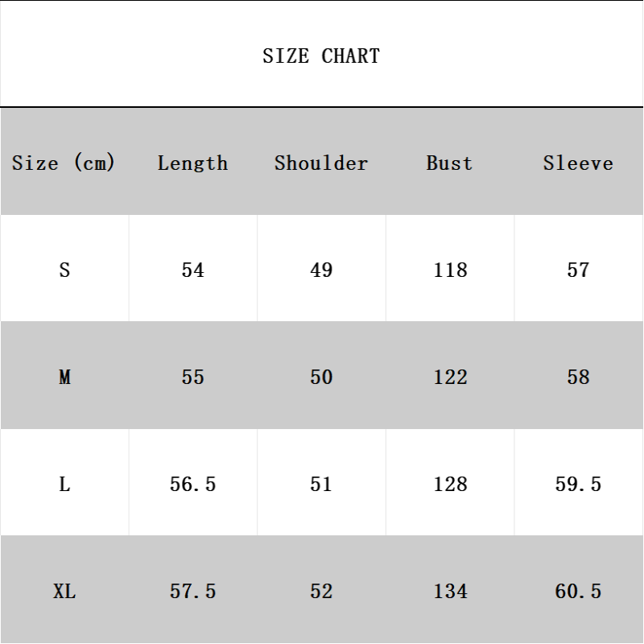Image resolution: width=644 pixels, height=644 pixels.
Task: Click the Bust column header
Action: tap(449, 163)
